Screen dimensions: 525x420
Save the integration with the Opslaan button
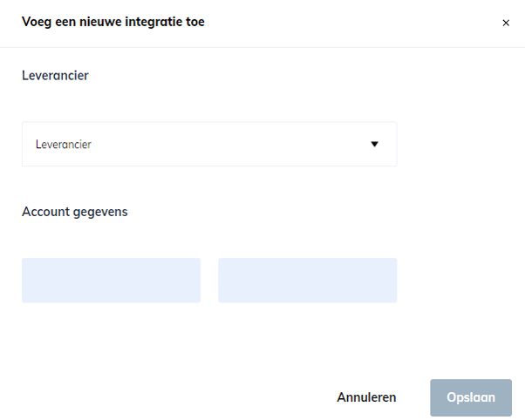click(471, 397)
